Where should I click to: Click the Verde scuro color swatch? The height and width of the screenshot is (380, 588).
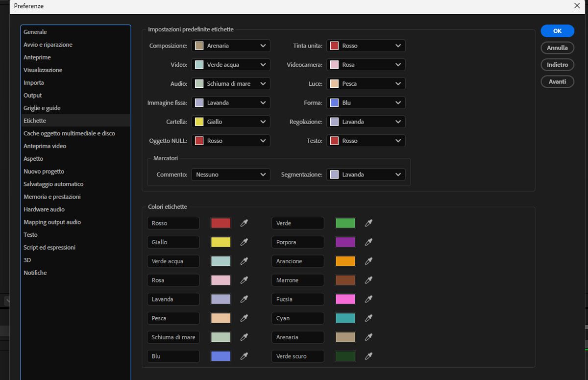345,356
